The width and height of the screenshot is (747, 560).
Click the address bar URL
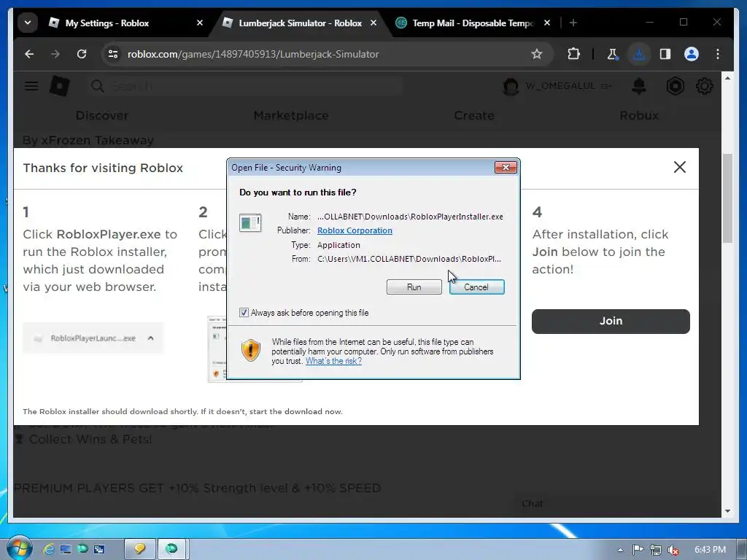(253, 54)
